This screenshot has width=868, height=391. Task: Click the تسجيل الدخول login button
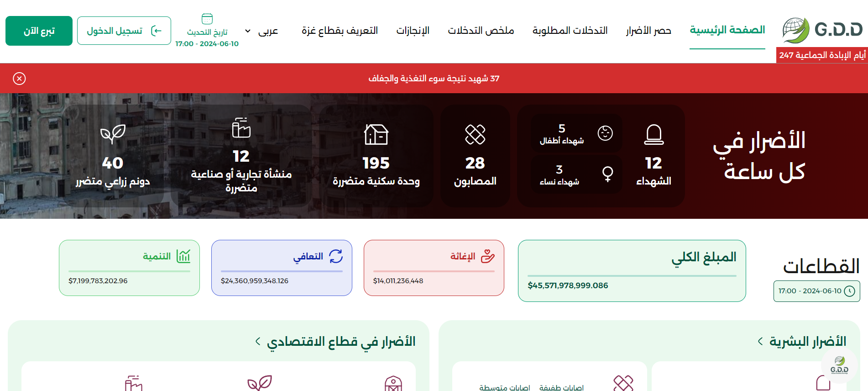pyautogui.click(x=124, y=31)
